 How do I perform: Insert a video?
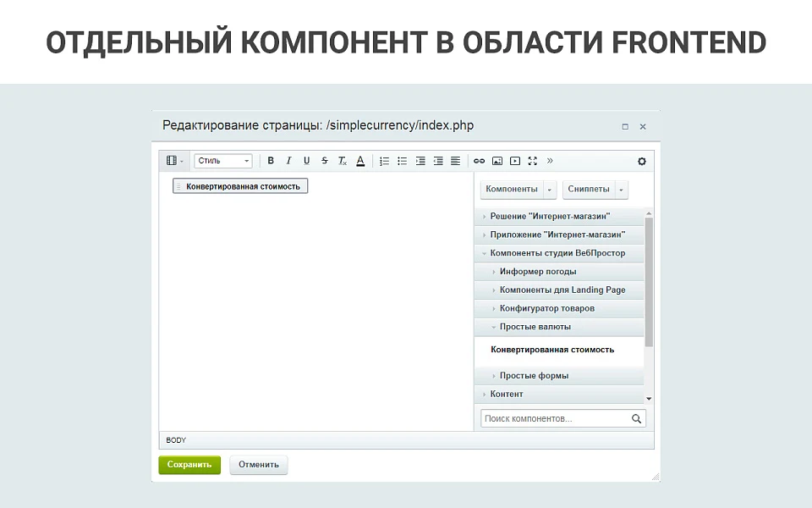click(515, 161)
